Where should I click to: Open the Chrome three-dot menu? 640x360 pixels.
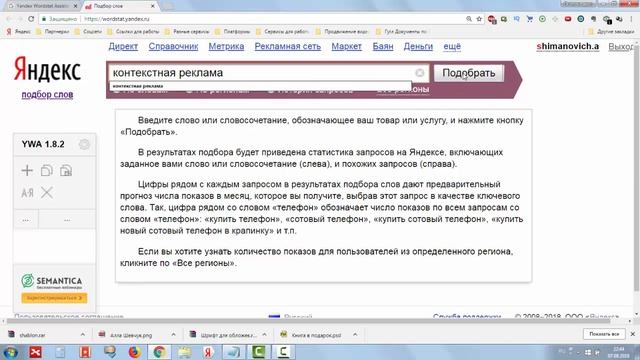(632, 19)
